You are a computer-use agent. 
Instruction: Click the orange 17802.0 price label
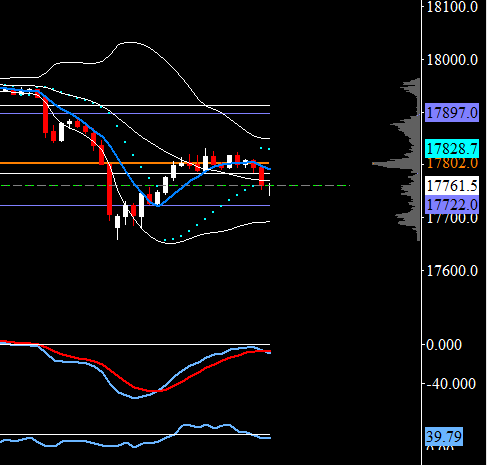(x=452, y=163)
